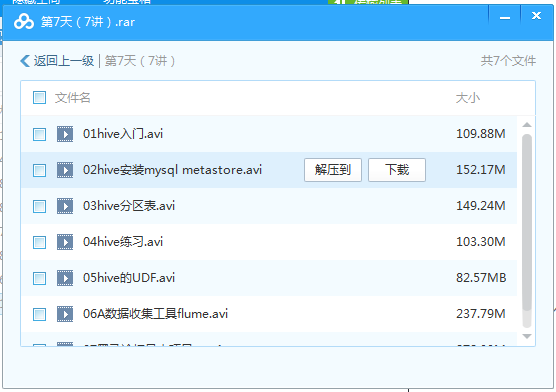556x392 pixels.
Task: Click the 下载 button
Action: click(397, 170)
